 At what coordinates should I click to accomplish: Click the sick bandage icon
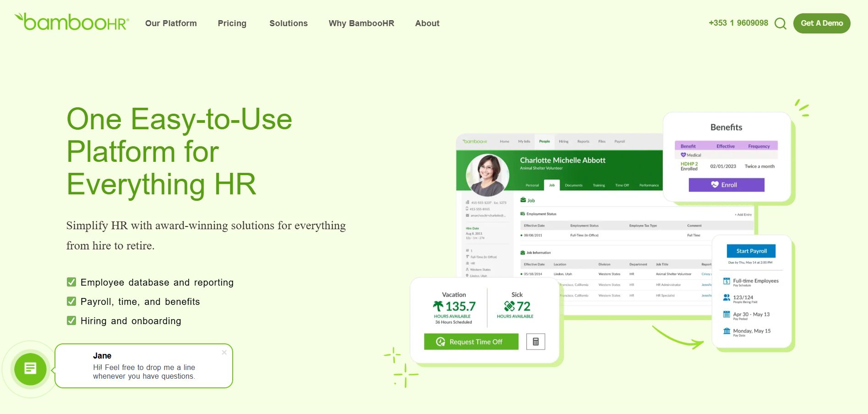[x=509, y=306]
